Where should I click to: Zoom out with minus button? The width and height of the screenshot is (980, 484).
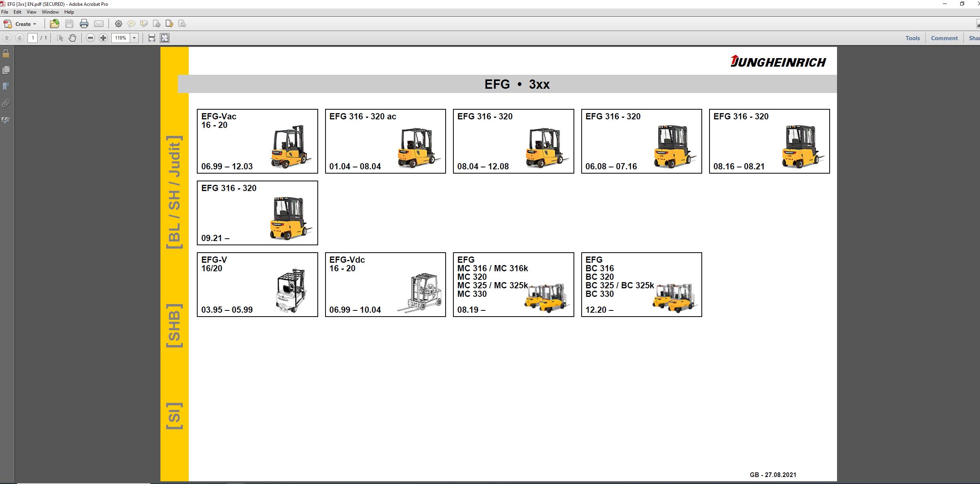click(x=90, y=38)
